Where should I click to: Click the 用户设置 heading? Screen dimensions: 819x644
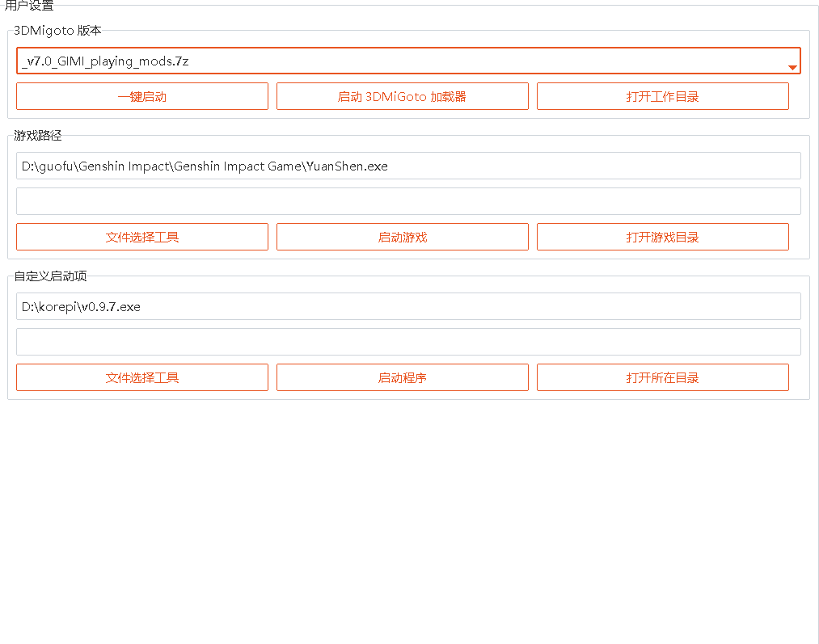pyautogui.click(x=30, y=6)
